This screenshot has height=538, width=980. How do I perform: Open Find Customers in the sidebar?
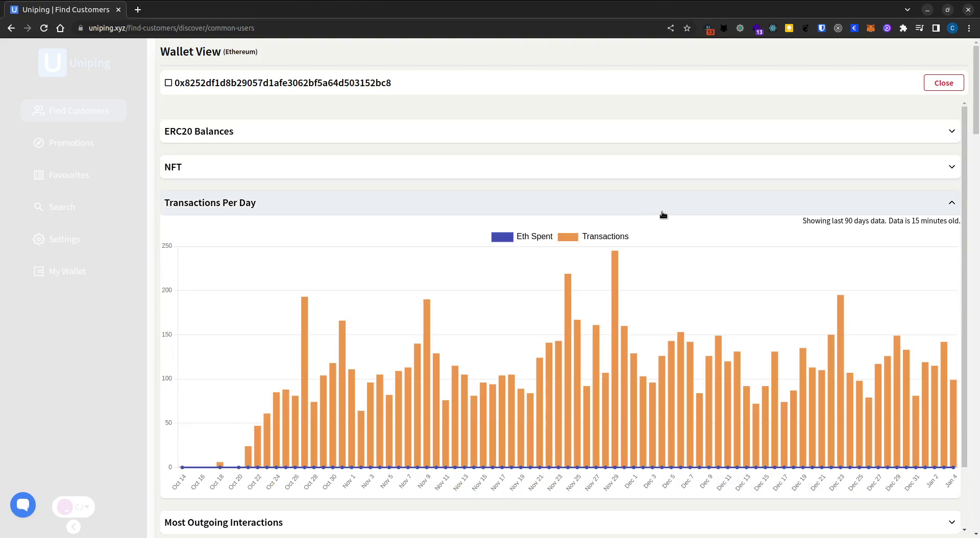pos(73,111)
